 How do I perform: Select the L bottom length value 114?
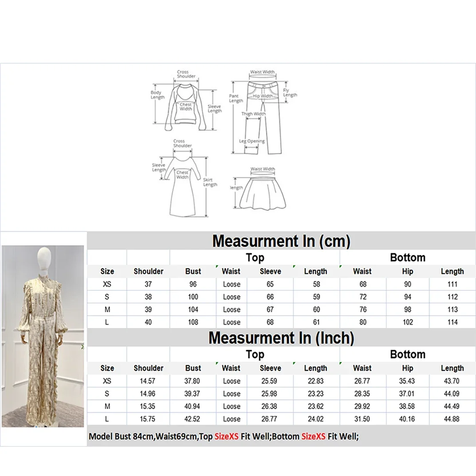pyautogui.click(x=453, y=322)
